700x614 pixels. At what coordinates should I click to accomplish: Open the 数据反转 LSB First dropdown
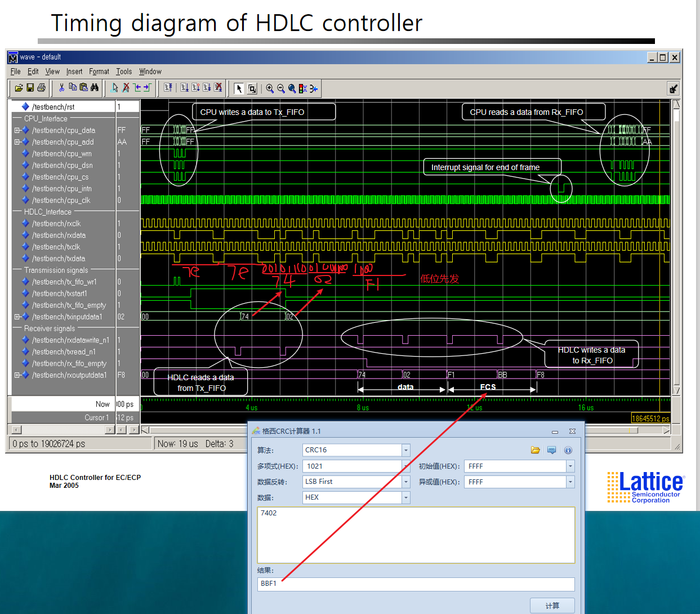click(x=406, y=482)
